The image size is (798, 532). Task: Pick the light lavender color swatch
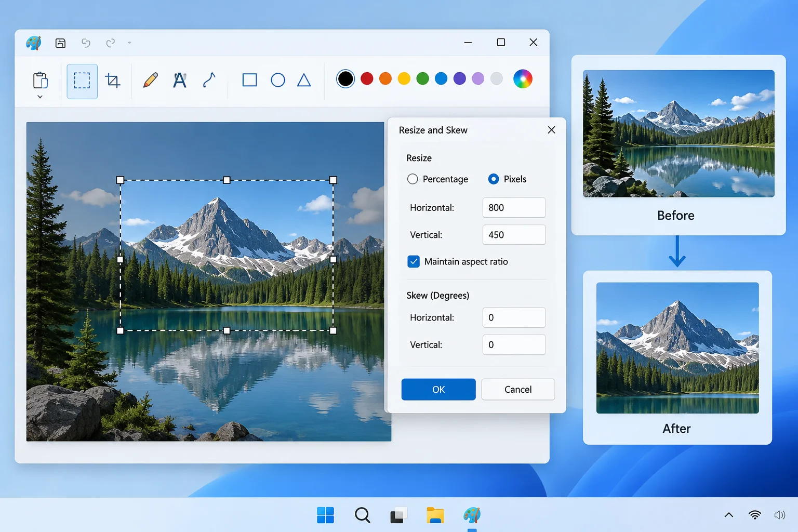pyautogui.click(x=478, y=78)
